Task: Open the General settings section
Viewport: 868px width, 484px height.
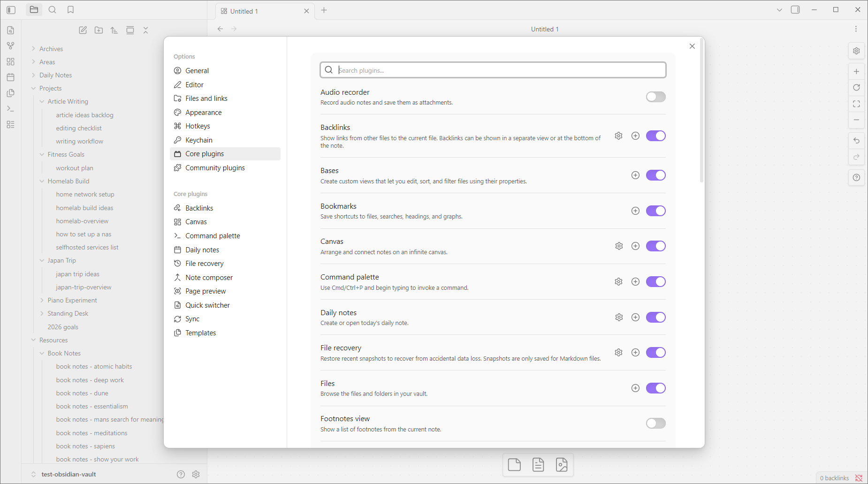Action: click(225, 71)
